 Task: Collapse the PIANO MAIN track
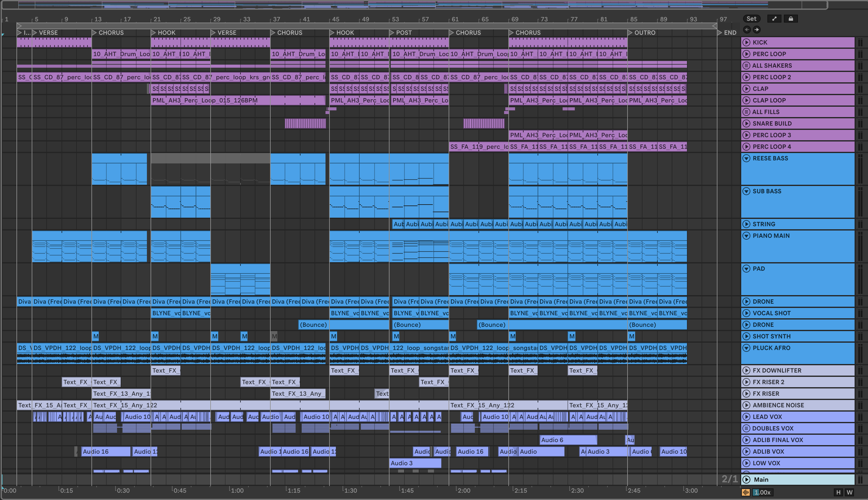coord(746,236)
